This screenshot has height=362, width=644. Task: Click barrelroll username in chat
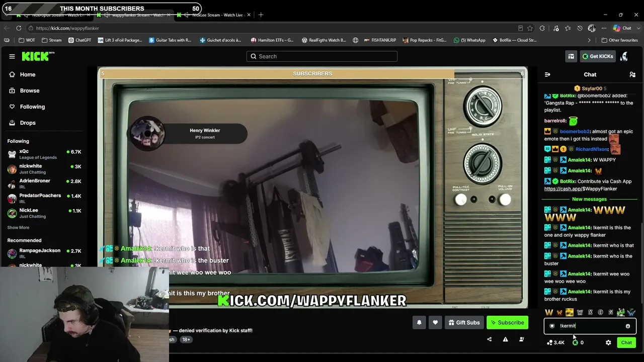coord(555,121)
